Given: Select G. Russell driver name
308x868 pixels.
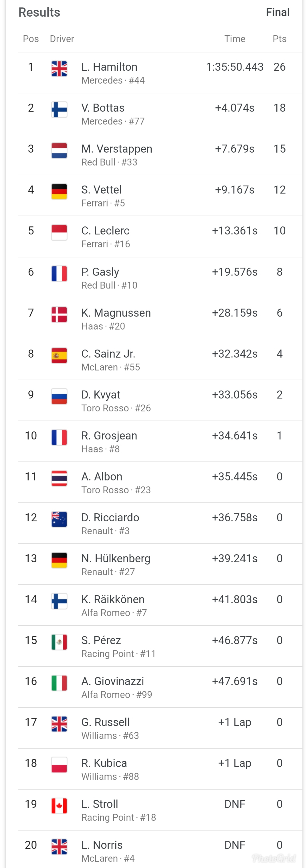Looking at the screenshot, I should (105, 722).
